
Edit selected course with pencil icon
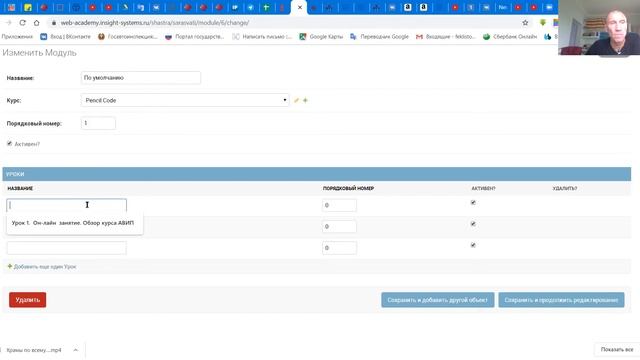coord(296,100)
